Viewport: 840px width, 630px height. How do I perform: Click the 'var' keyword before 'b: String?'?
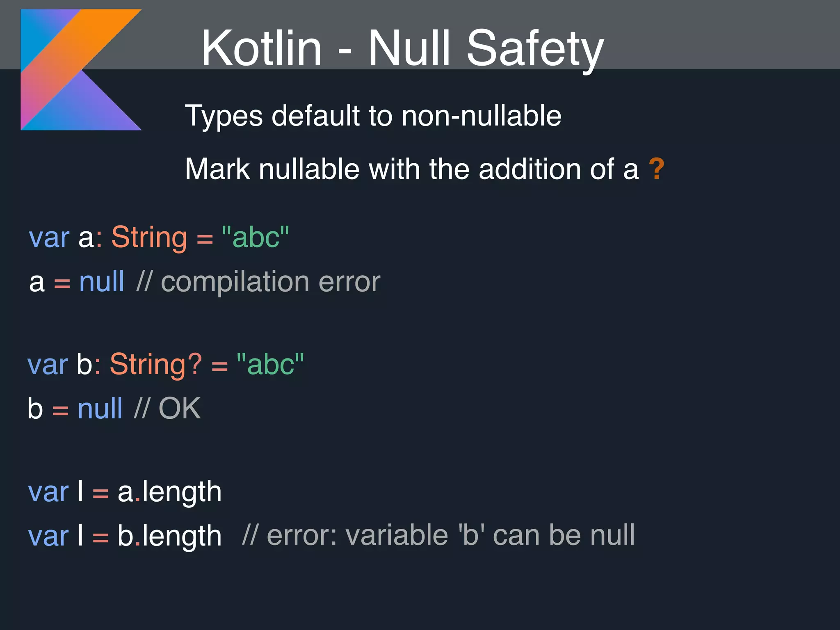pyautogui.click(x=48, y=365)
